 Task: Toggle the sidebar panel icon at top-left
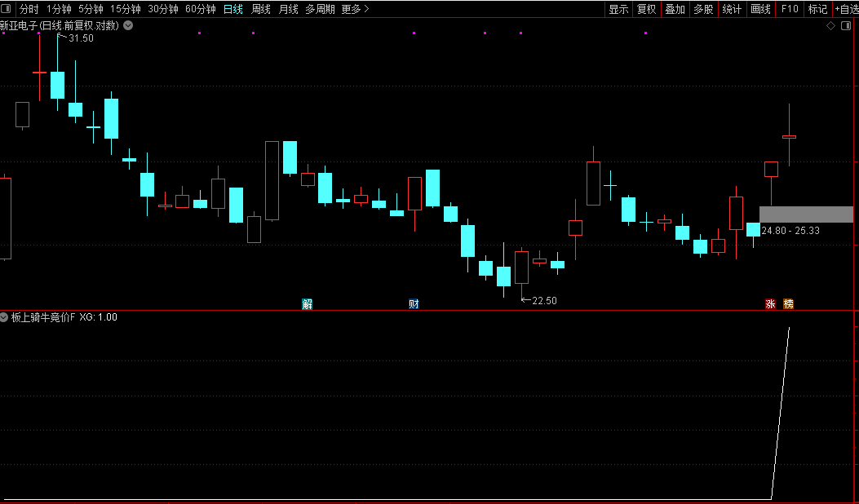(x=7, y=9)
